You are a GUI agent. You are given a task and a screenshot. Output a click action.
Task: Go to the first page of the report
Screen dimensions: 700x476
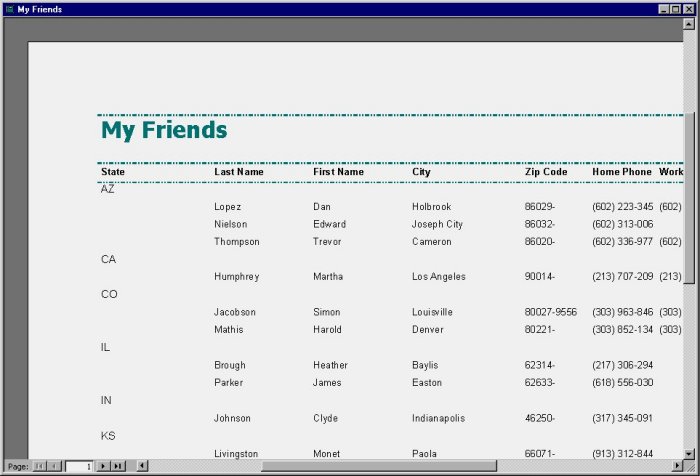coord(39,466)
